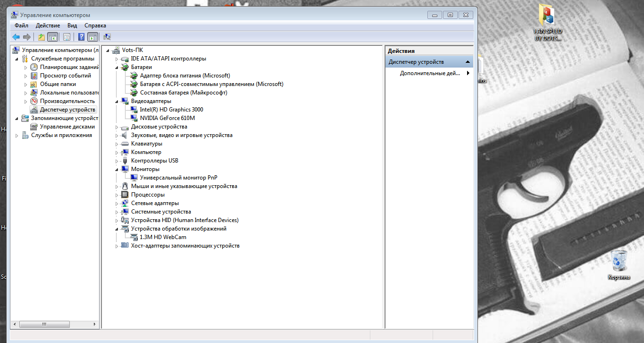Click the Компьютер category icon

(125, 152)
